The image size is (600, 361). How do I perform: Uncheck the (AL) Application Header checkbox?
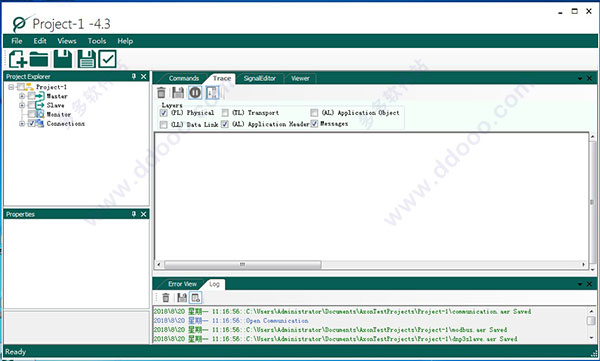coord(225,124)
